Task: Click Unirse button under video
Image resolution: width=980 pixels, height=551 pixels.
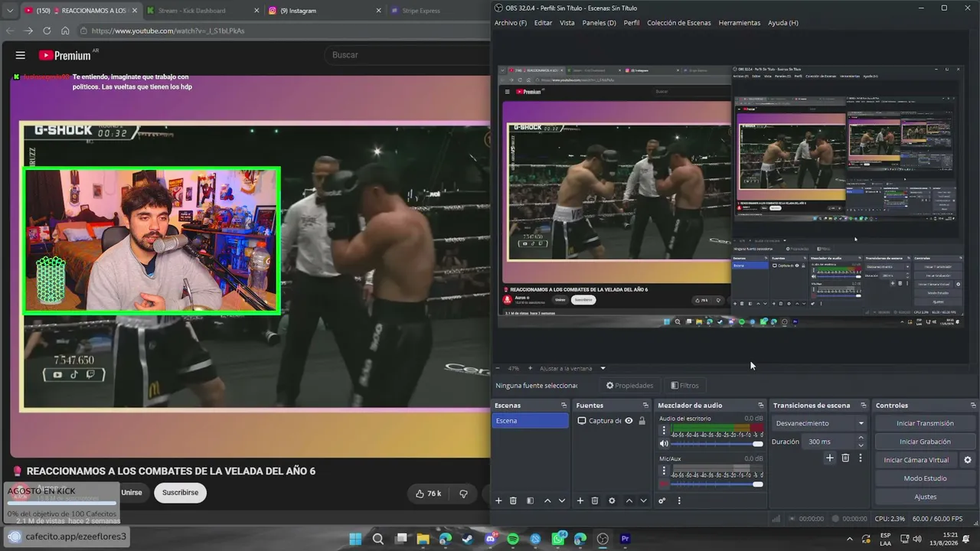Action: pos(132,493)
